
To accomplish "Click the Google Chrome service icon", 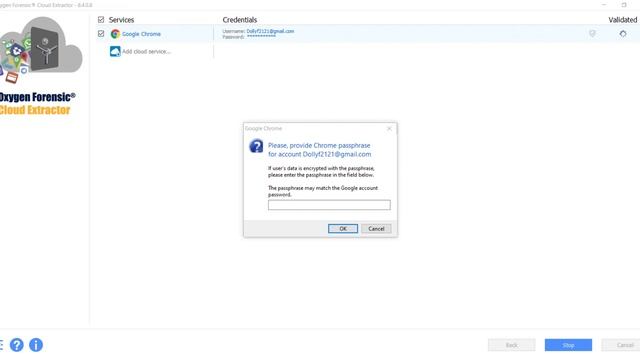I will coord(115,34).
